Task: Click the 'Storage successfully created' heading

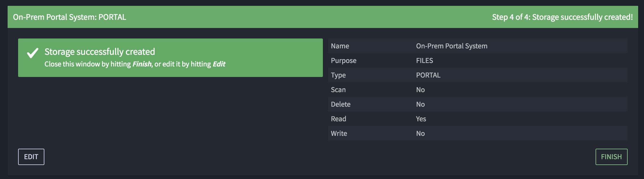Action: tap(100, 52)
